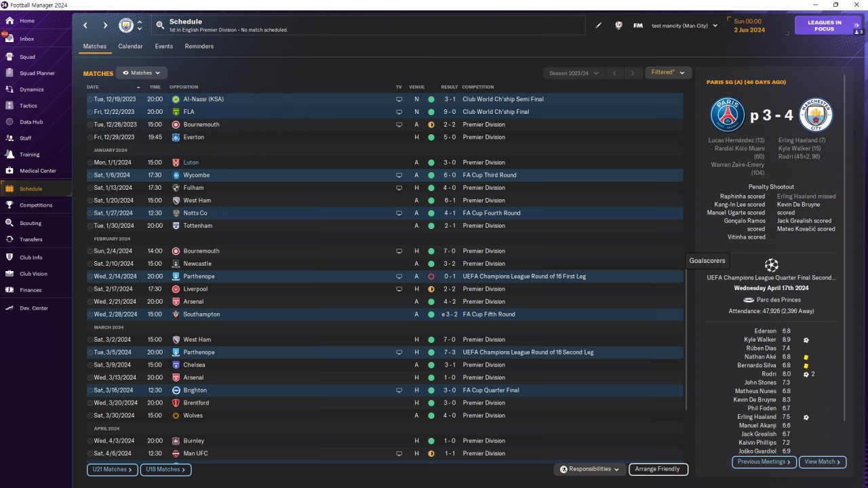
Task: Click the Paris SG crest in match panel
Action: [728, 115]
